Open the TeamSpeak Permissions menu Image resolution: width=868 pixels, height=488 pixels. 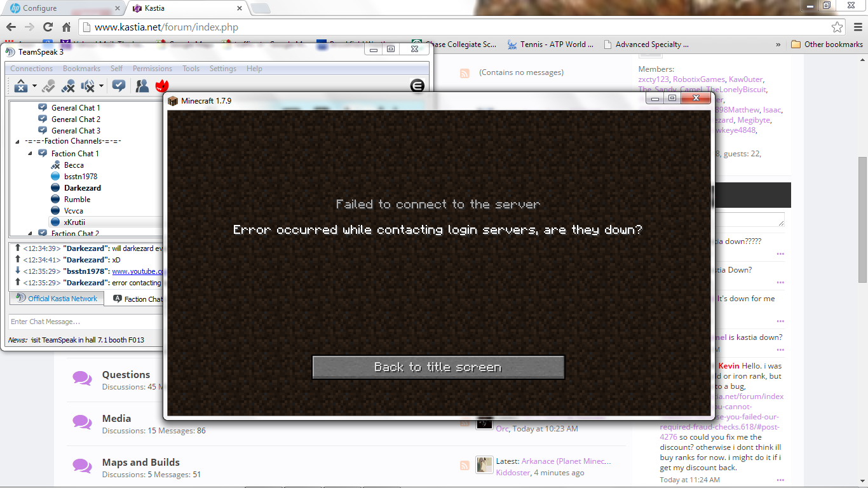(x=153, y=69)
